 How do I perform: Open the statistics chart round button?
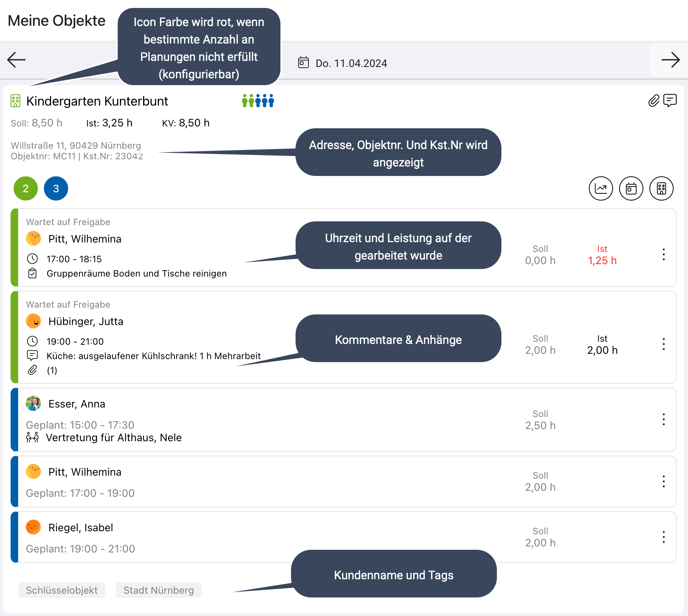click(601, 188)
